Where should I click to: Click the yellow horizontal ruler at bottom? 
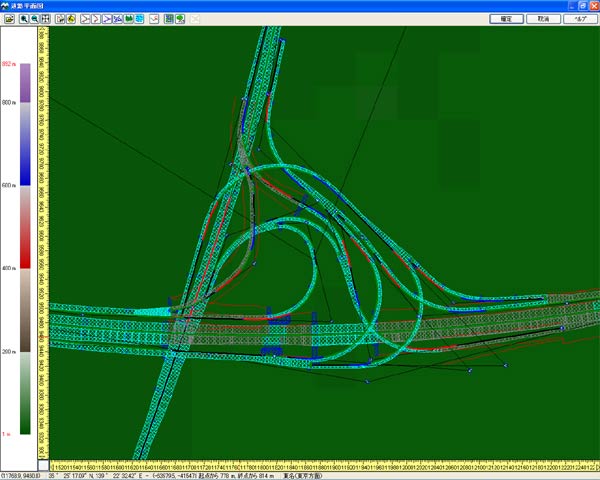click(x=324, y=466)
